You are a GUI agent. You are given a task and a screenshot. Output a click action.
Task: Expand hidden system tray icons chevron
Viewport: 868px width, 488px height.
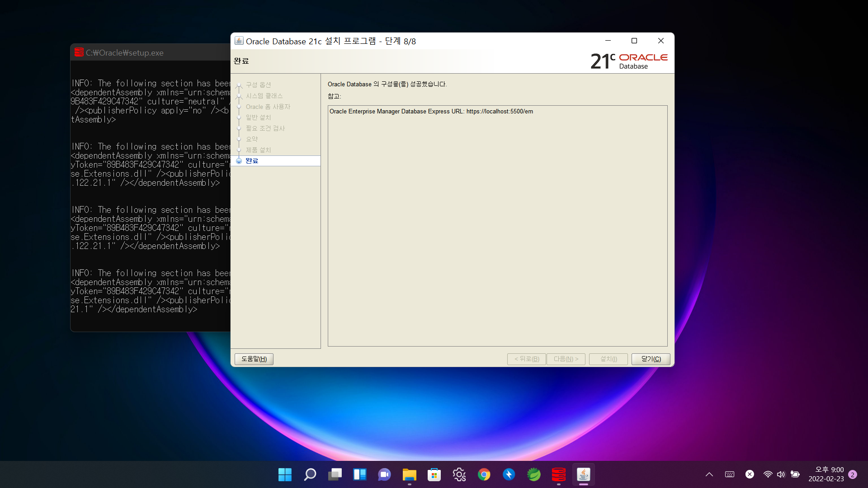point(709,474)
